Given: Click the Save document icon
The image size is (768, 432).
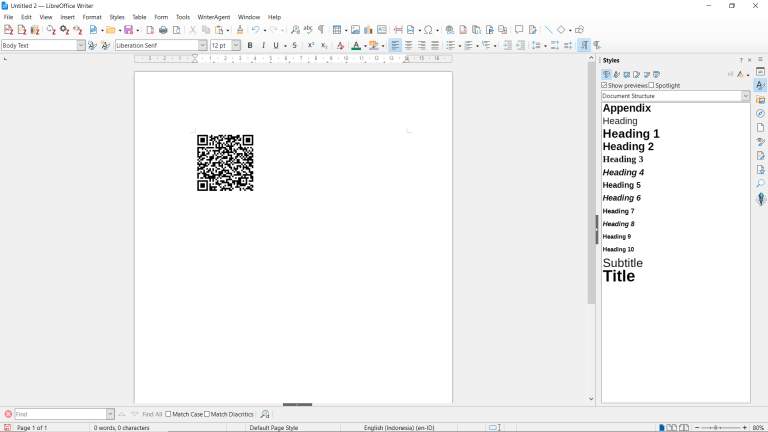Looking at the screenshot, I should [x=129, y=30].
